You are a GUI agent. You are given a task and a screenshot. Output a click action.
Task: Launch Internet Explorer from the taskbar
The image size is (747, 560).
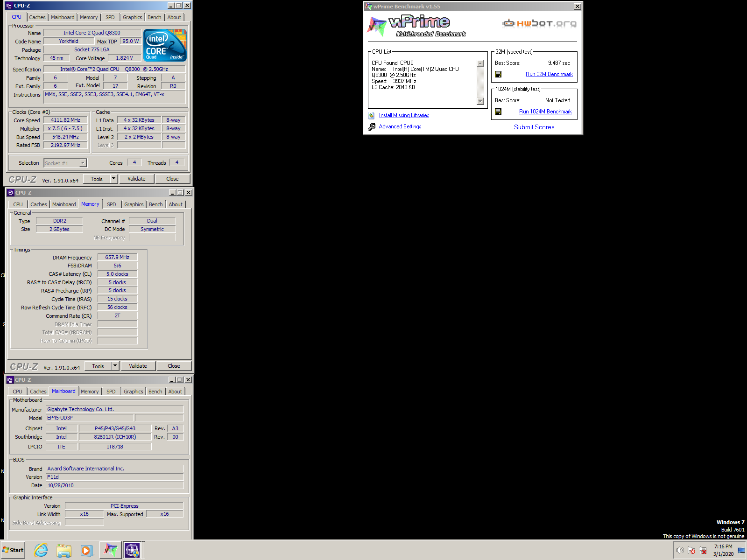coord(41,550)
